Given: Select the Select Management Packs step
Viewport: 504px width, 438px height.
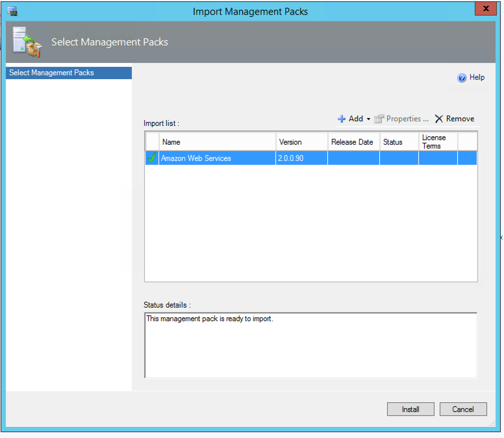Looking at the screenshot, I should coord(69,73).
